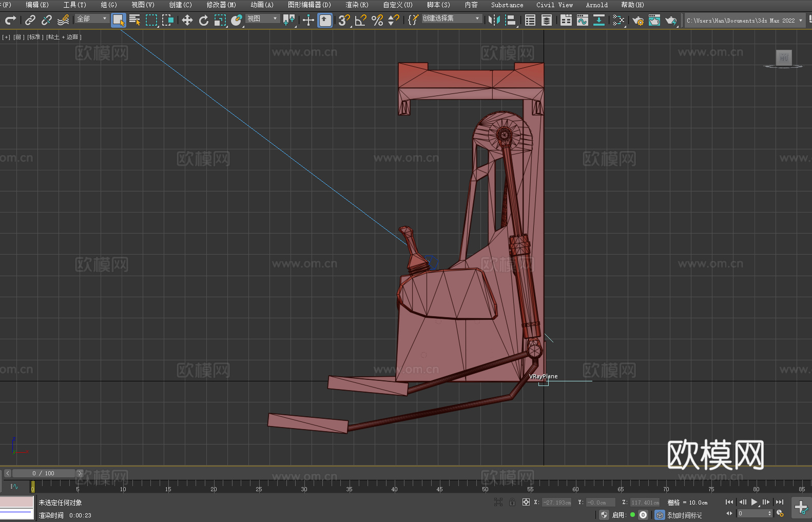Toggle Layer Explorer icon
This screenshot has height=522, width=812.
547,20
